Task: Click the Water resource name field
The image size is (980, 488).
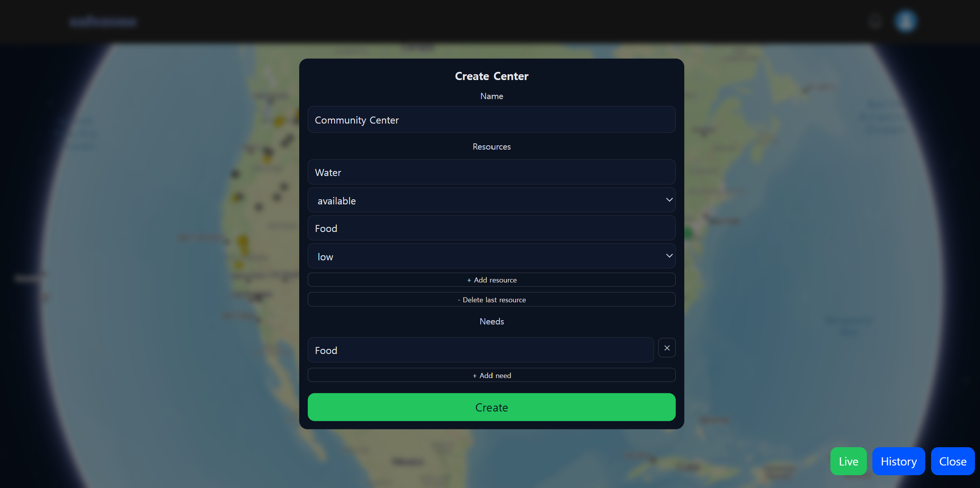Action: click(491, 173)
